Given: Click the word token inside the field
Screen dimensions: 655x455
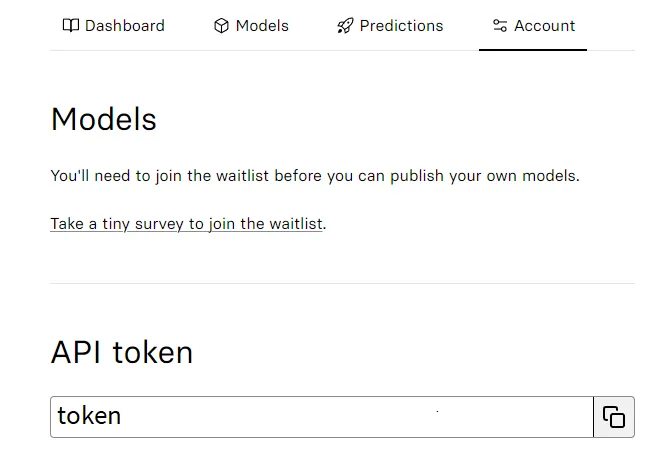Looking at the screenshot, I should (89, 416).
